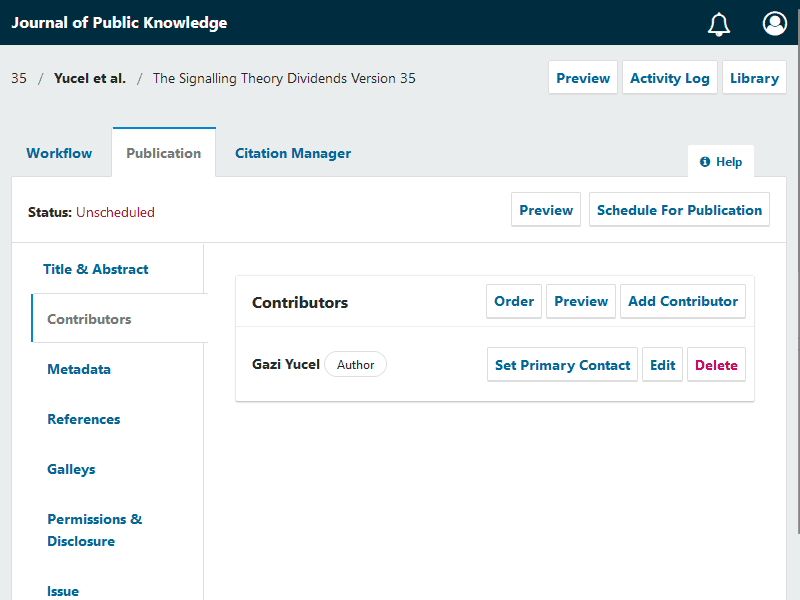Open the user profile menu icon
800x600 pixels.
pyautogui.click(x=774, y=24)
